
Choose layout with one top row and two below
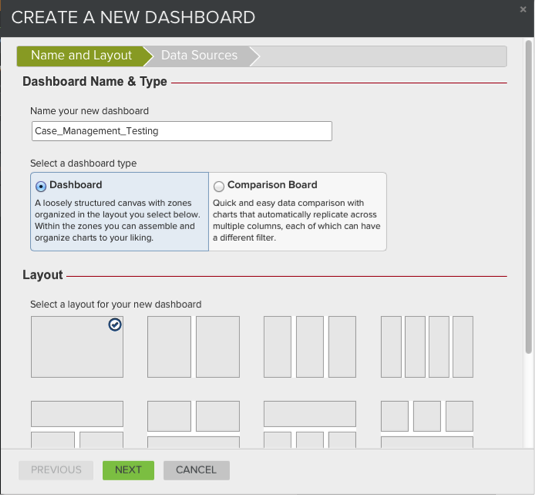[x=77, y=424]
